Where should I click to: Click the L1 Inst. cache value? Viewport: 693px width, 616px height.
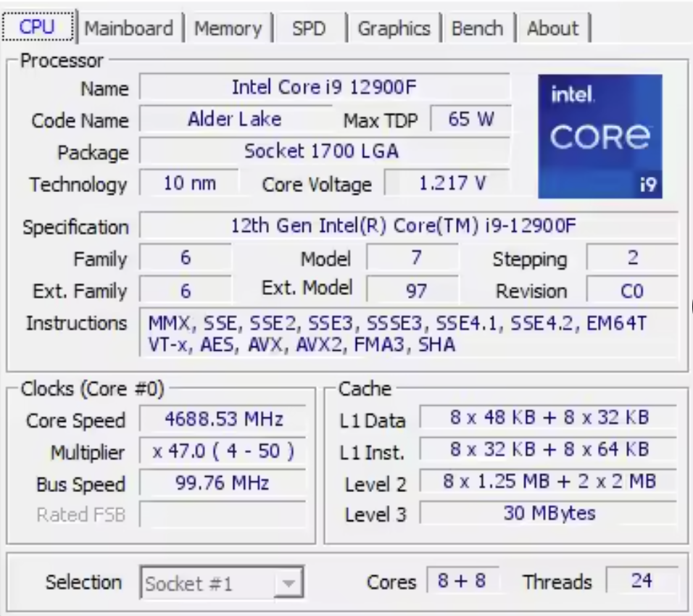[x=549, y=449]
